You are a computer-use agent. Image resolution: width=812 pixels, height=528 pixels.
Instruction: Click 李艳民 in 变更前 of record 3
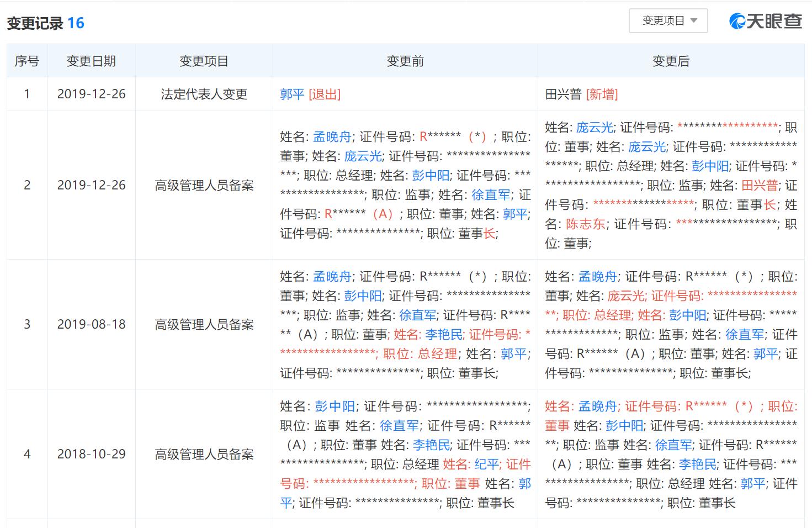(x=444, y=335)
